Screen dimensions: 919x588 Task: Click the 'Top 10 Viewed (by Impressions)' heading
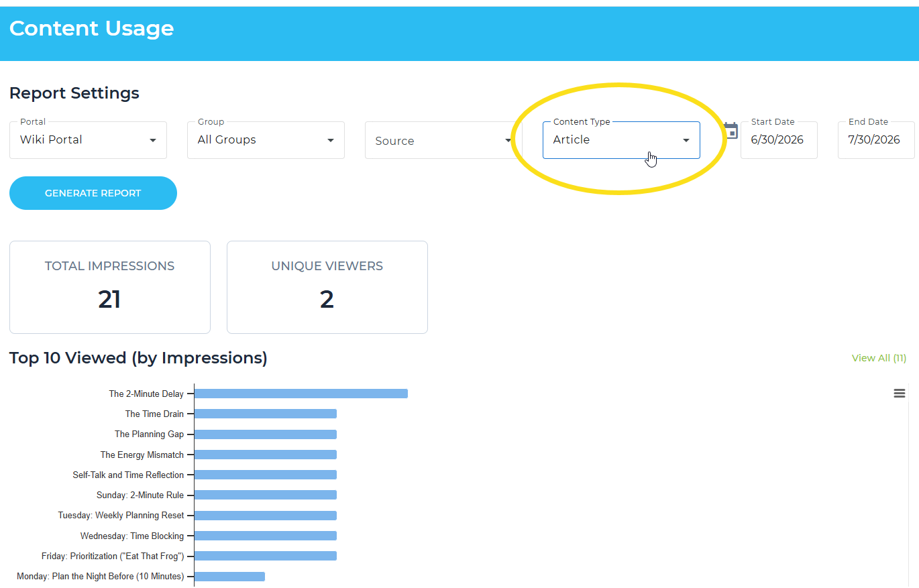138,358
